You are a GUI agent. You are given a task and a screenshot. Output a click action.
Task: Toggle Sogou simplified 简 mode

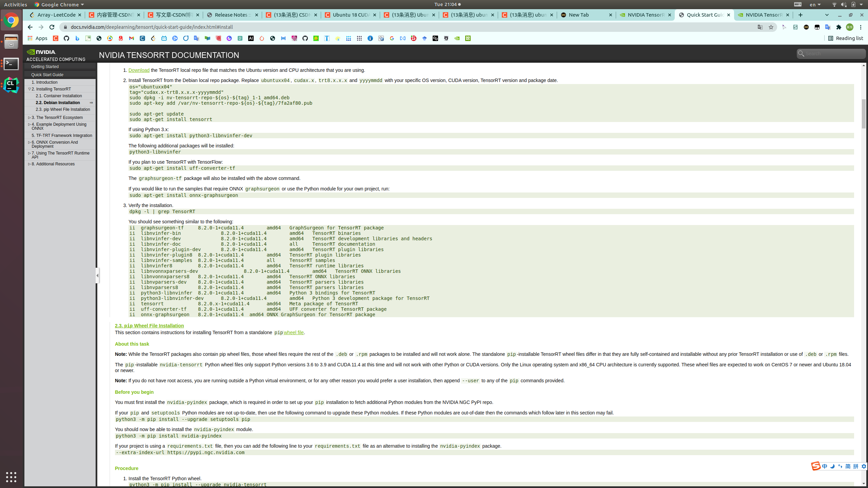[x=848, y=466]
